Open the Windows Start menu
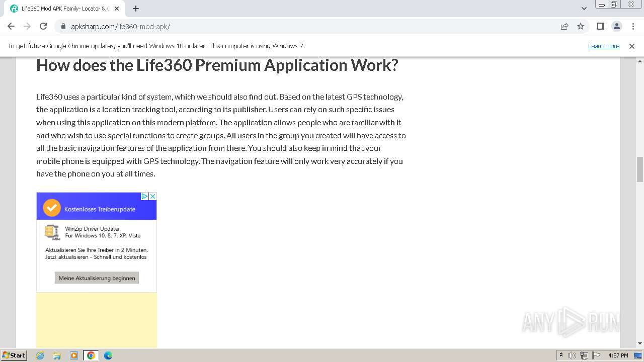This screenshot has height=362, width=644. point(14,355)
